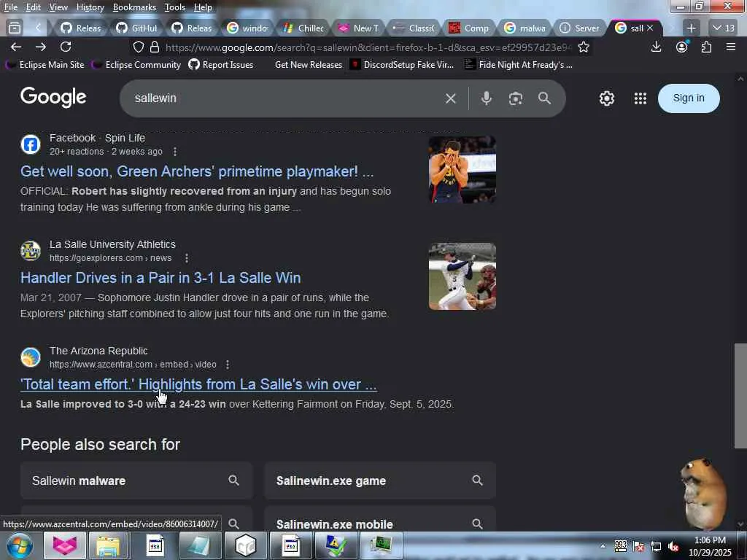Screen dimensions: 747x560
Task: Switch to the 'windo' Google tab
Action: [x=248, y=28]
